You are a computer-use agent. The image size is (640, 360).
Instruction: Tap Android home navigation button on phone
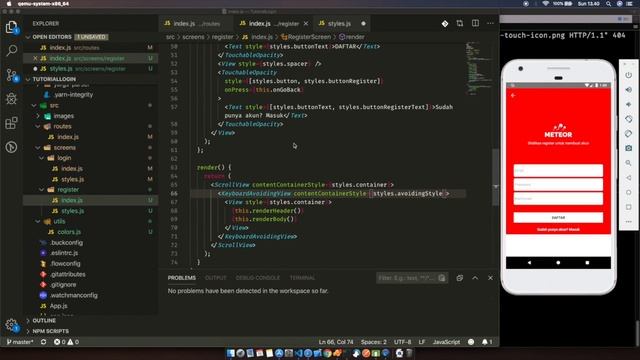coord(558,263)
